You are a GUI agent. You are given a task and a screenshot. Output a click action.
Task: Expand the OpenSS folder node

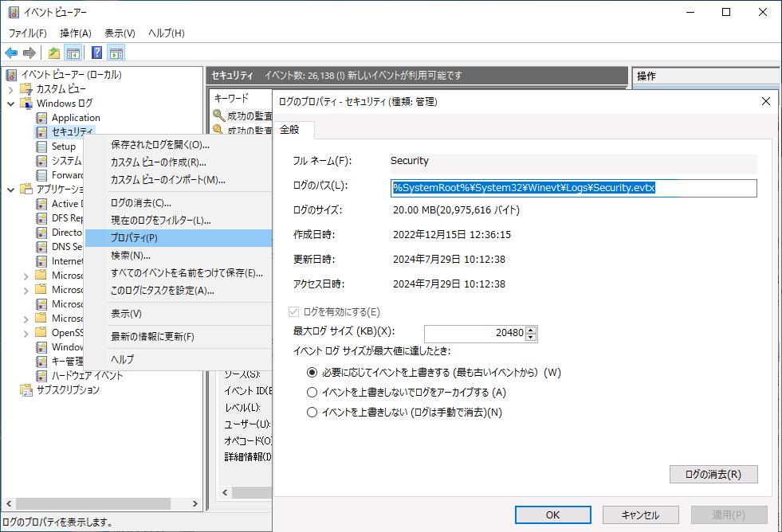(x=25, y=332)
